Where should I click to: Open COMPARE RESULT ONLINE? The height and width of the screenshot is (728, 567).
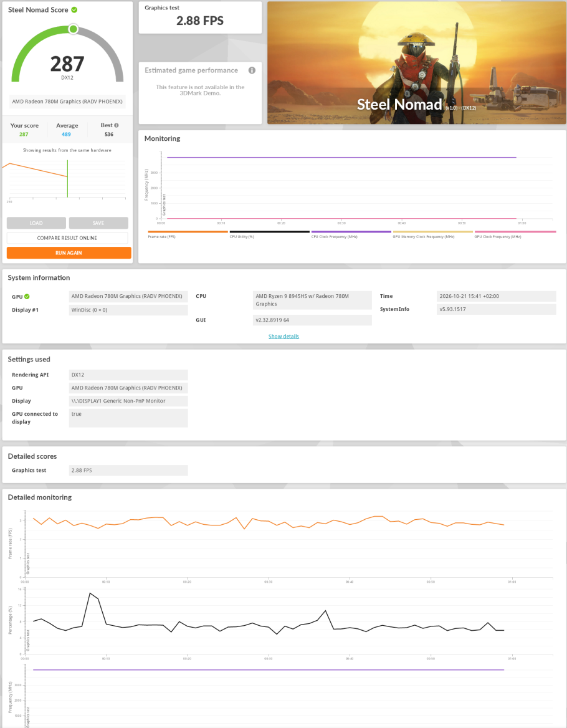click(67, 238)
